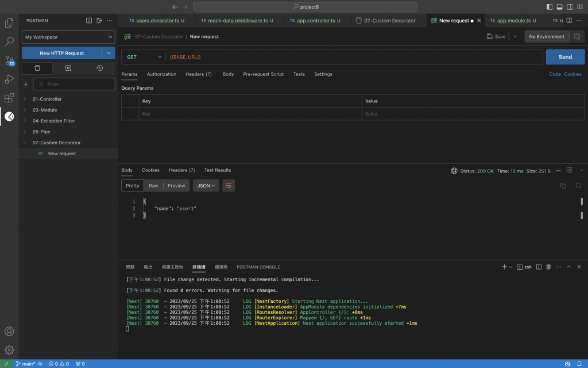
Task: Open the POSTMAN CONSOLE panel tab
Action: point(258,267)
